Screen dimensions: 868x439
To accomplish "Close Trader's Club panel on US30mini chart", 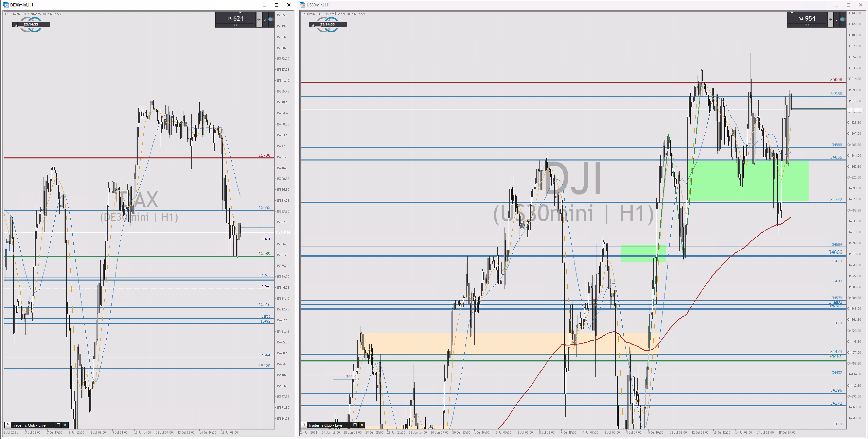I will tap(362, 425).
